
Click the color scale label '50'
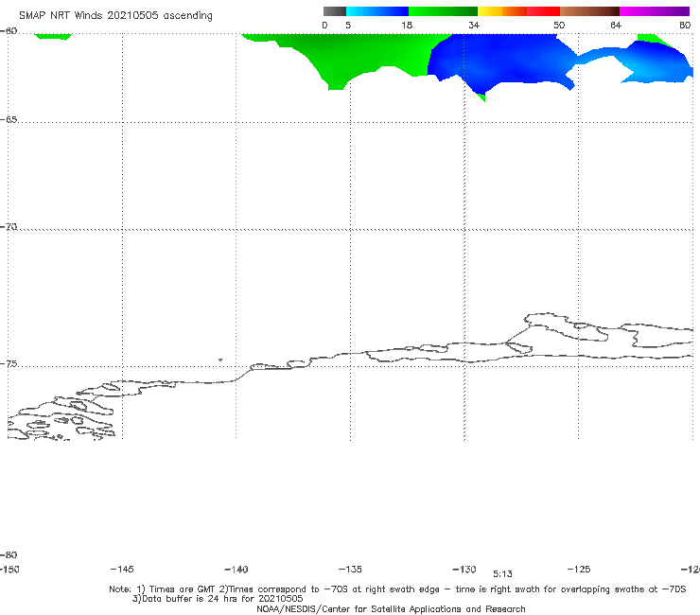(x=559, y=25)
